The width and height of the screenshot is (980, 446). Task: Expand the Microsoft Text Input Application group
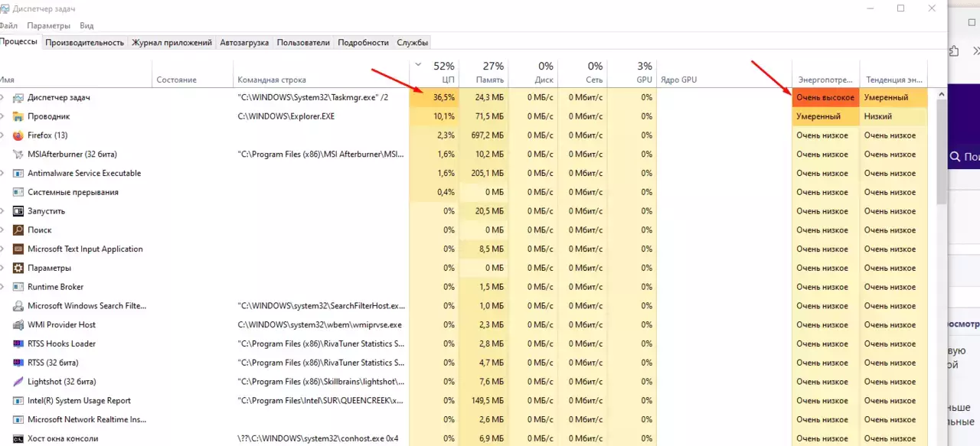coord(2,249)
